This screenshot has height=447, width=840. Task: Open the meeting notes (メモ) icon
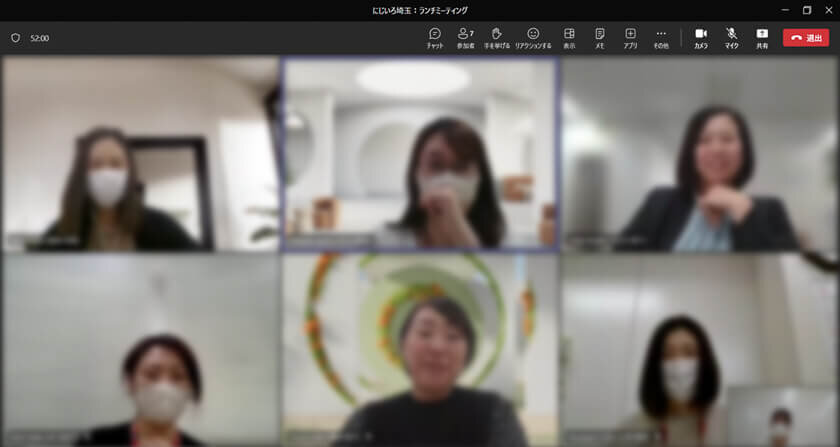599,38
